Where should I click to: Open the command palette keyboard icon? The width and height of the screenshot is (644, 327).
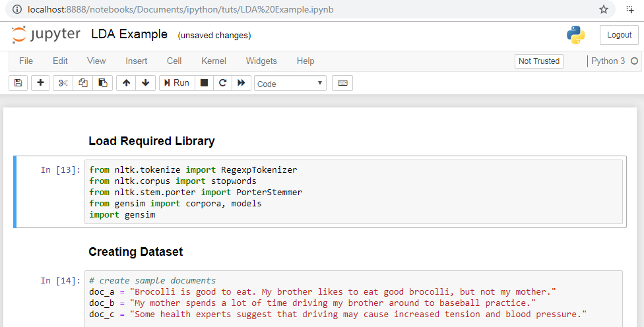(342, 83)
